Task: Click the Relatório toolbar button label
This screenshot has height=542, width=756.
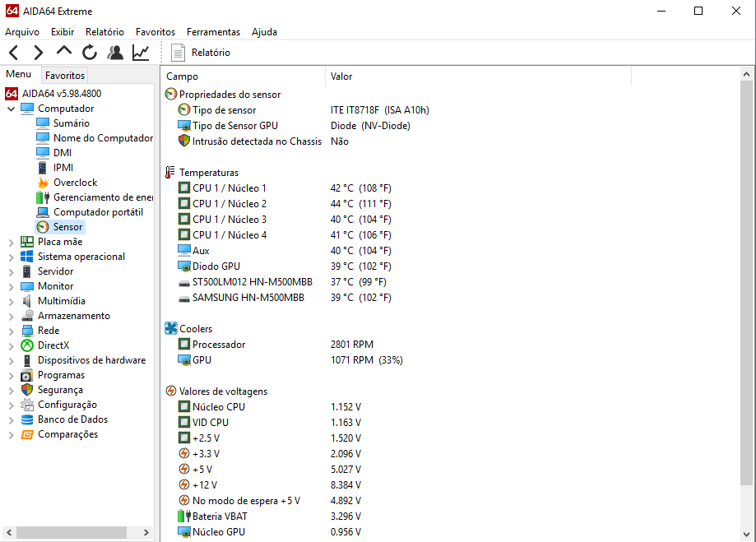Action: tap(211, 53)
